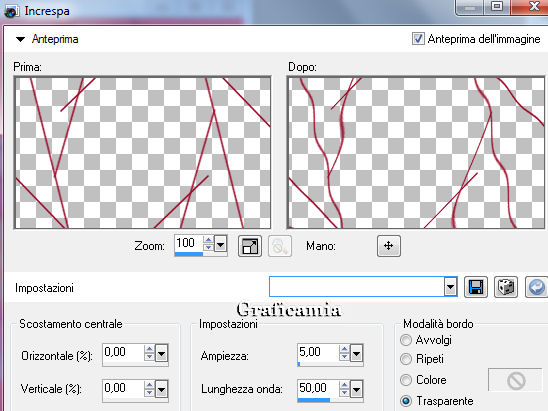The image size is (548, 411).
Task: Toggle Anteprima dell'immagine checkbox
Action: pos(418,38)
